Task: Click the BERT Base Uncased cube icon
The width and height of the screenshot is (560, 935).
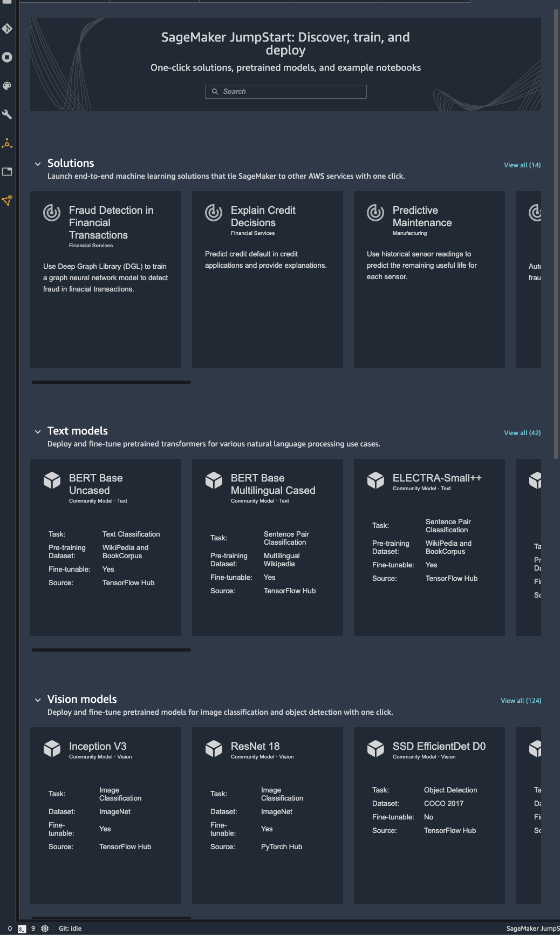Action: click(x=52, y=480)
